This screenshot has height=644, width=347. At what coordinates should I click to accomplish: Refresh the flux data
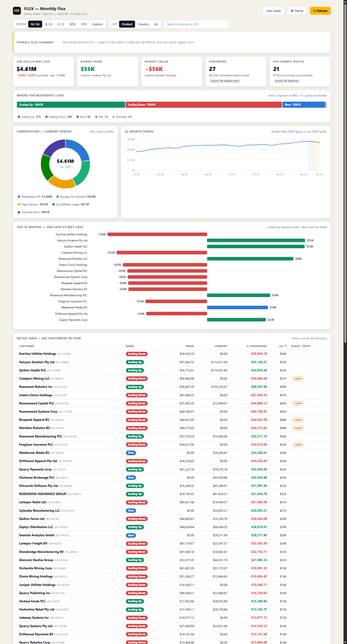click(320, 11)
